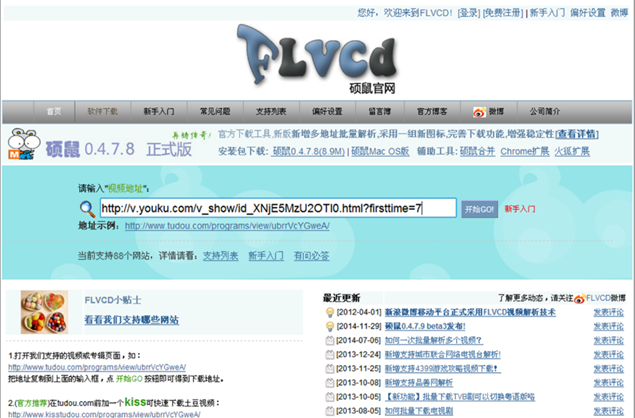The width and height of the screenshot is (635, 418).
Task: Click the magnifying glass search icon
Action: point(87,209)
